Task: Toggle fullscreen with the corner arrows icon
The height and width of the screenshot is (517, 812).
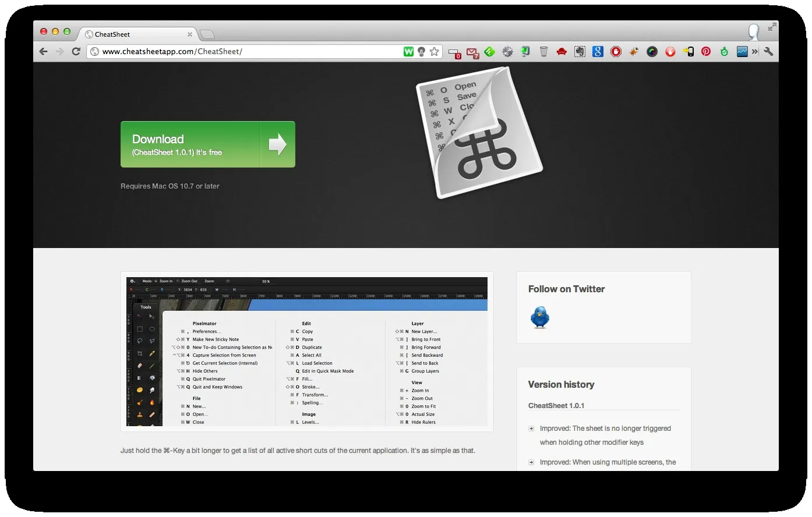Action: [x=772, y=27]
